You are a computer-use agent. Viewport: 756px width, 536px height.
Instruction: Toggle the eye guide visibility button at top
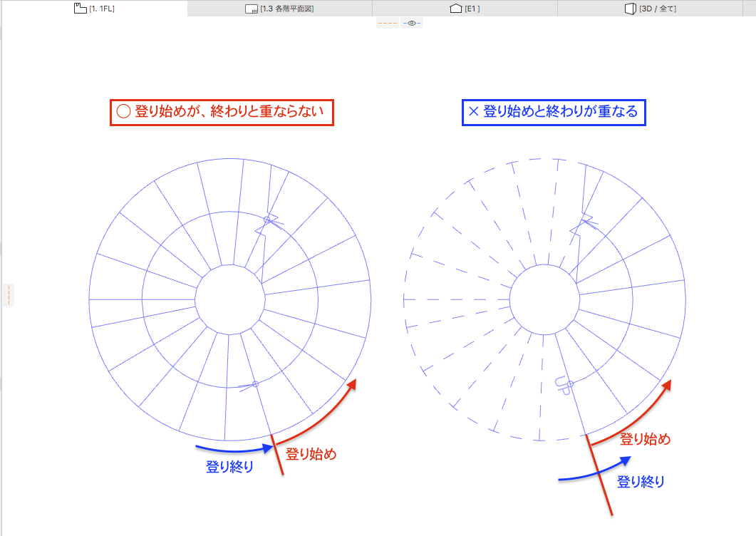click(412, 23)
